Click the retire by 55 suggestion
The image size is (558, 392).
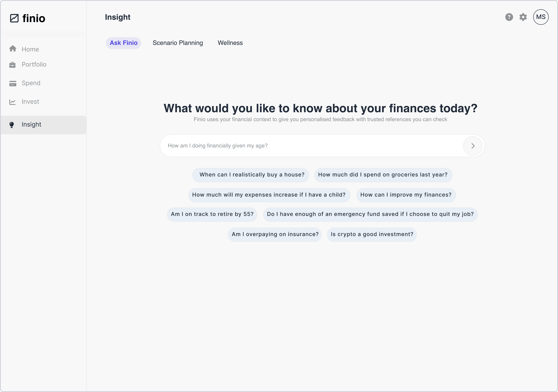[212, 214]
